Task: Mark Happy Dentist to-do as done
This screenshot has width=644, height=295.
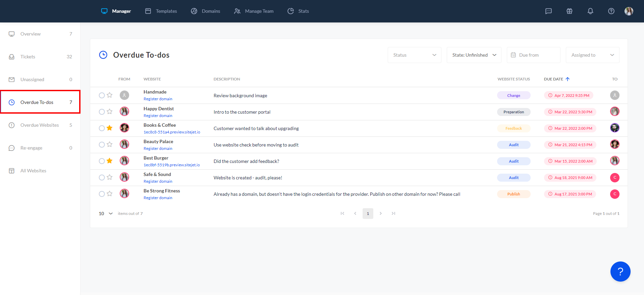Action: point(102,112)
